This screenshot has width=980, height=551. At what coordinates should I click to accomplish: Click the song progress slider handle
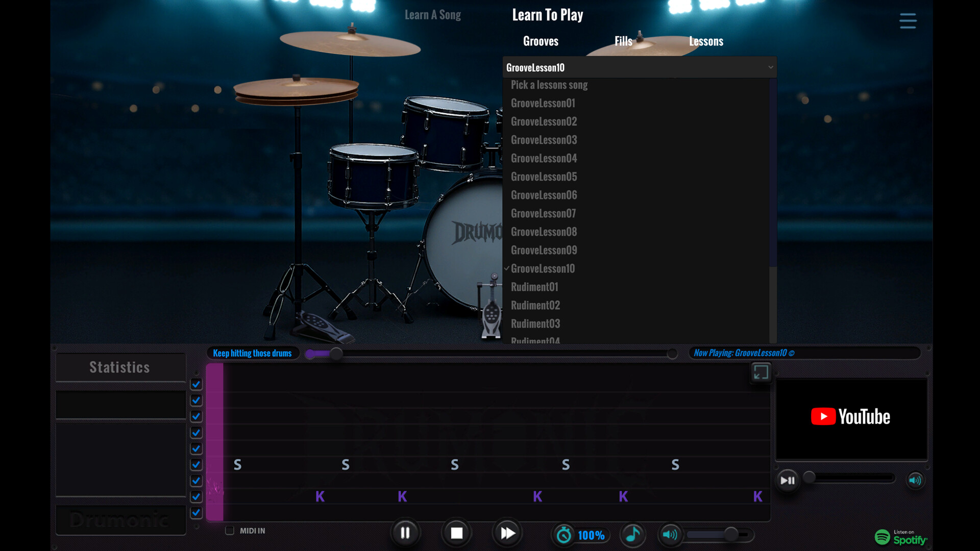coord(336,354)
